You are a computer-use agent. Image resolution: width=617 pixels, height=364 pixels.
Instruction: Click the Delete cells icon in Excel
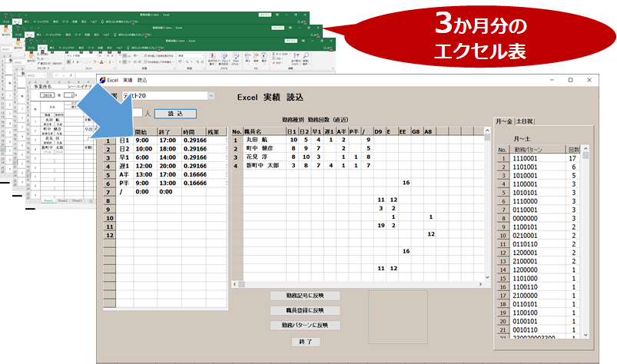point(256,56)
